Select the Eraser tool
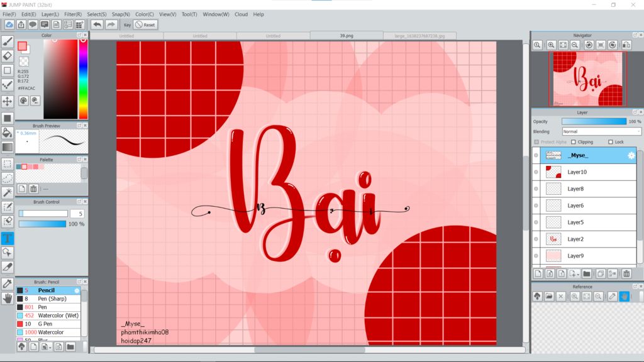Viewport: 644px width, 362px height. tap(8, 56)
